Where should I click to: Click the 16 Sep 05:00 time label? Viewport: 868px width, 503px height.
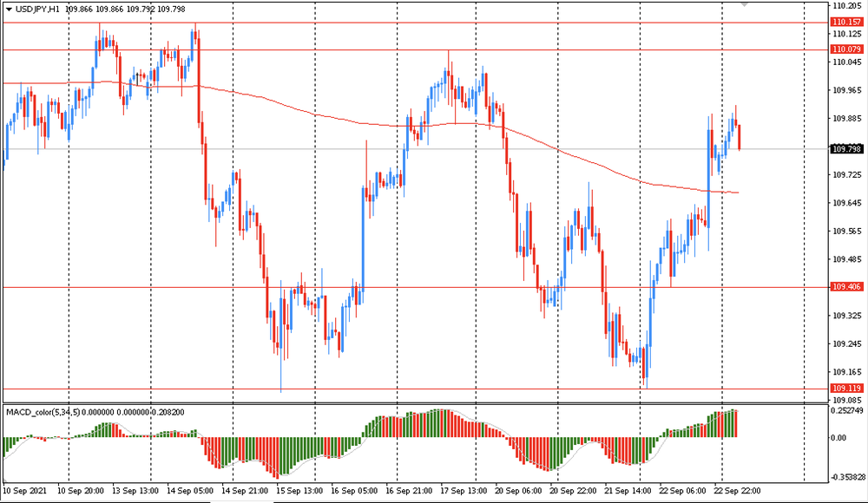(354, 491)
